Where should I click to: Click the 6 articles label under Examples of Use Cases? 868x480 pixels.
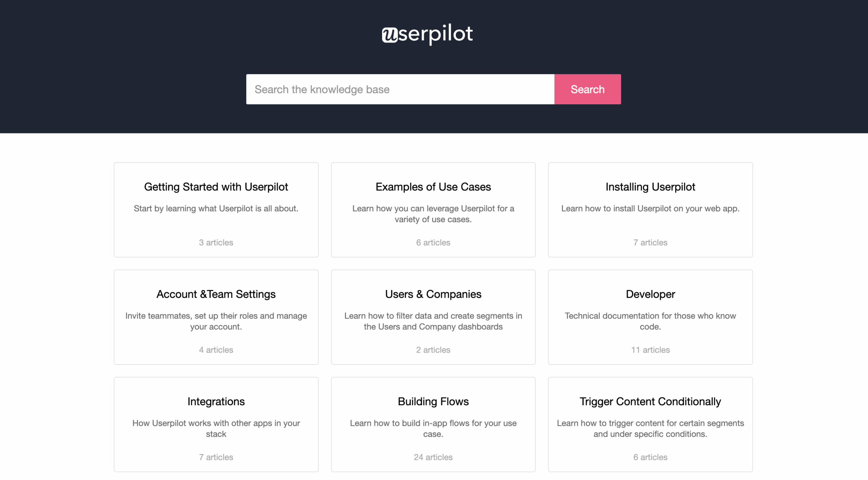433,243
